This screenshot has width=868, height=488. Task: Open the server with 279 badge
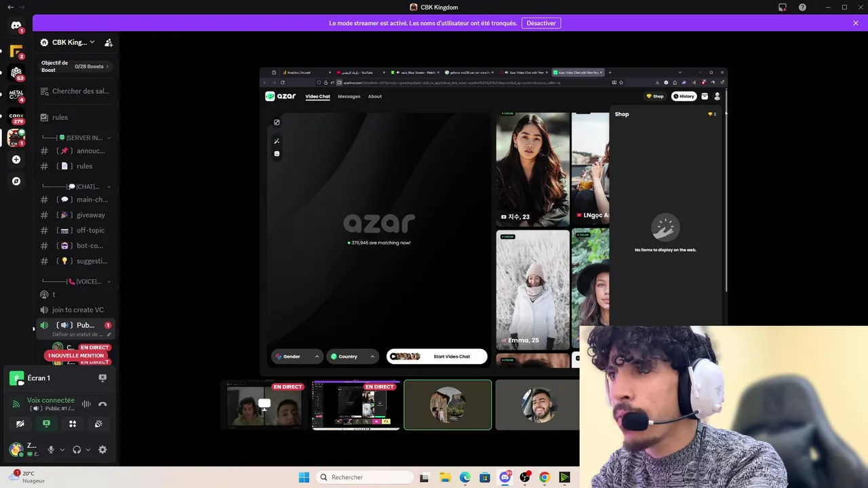click(16, 116)
